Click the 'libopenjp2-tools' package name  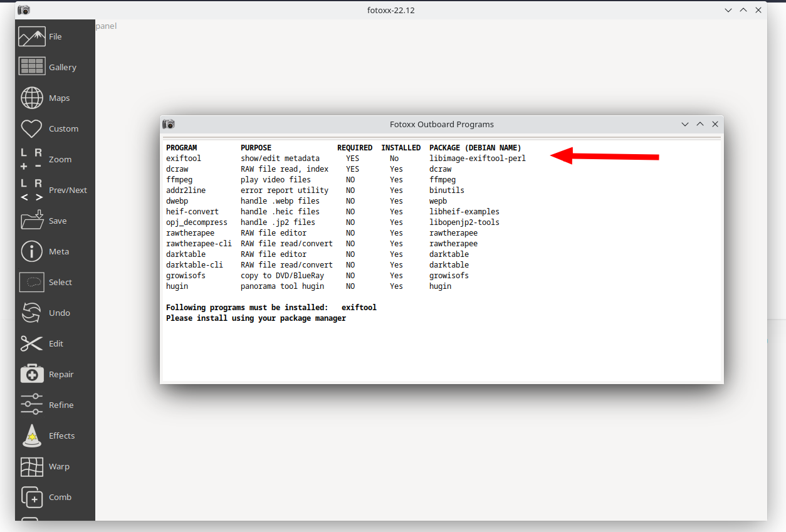tap(464, 222)
